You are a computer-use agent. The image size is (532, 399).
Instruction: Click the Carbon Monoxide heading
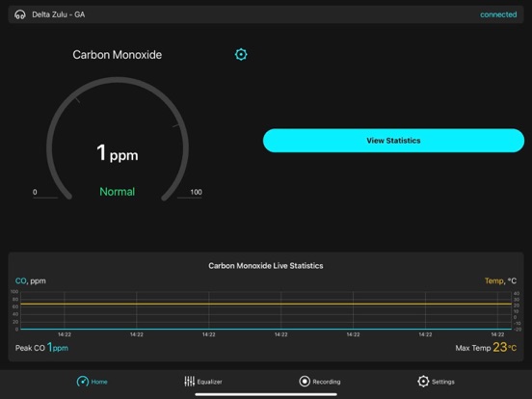point(117,55)
